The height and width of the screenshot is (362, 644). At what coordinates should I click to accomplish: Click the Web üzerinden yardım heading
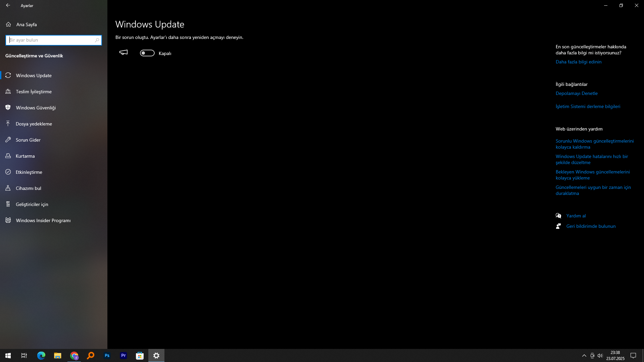coord(579,129)
